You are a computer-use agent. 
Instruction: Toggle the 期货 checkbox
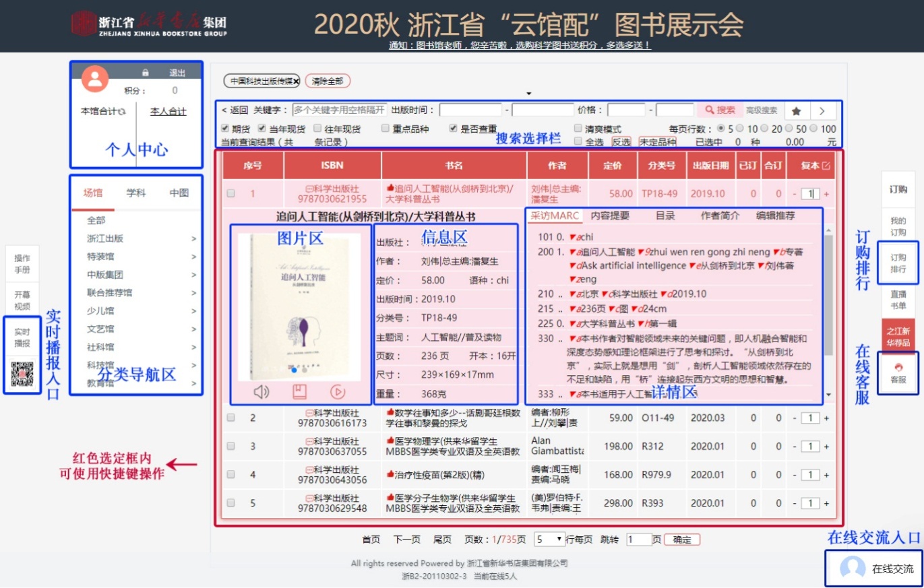pyautogui.click(x=226, y=129)
